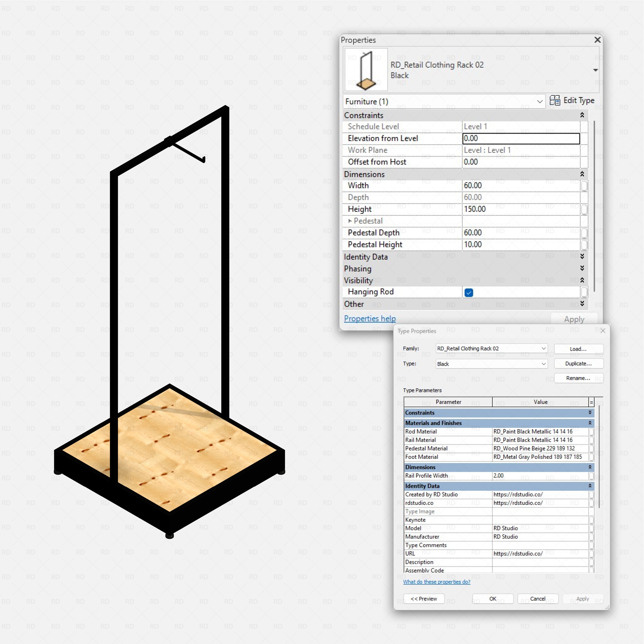
Task: Click OK in Type Properties
Action: [x=493, y=599]
